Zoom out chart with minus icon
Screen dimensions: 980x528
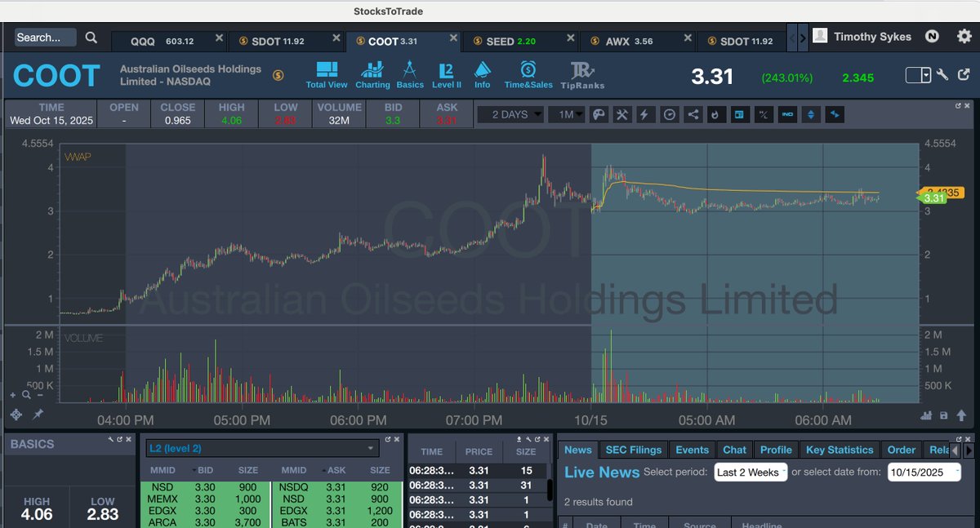pyautogui.click(x=40, y=395)
